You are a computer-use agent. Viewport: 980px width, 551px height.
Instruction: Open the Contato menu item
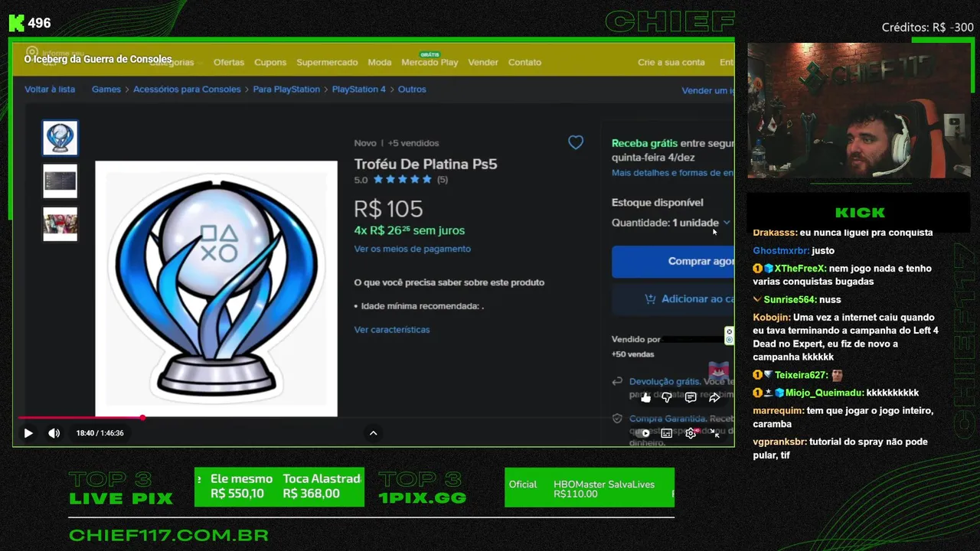click(524, 63)
